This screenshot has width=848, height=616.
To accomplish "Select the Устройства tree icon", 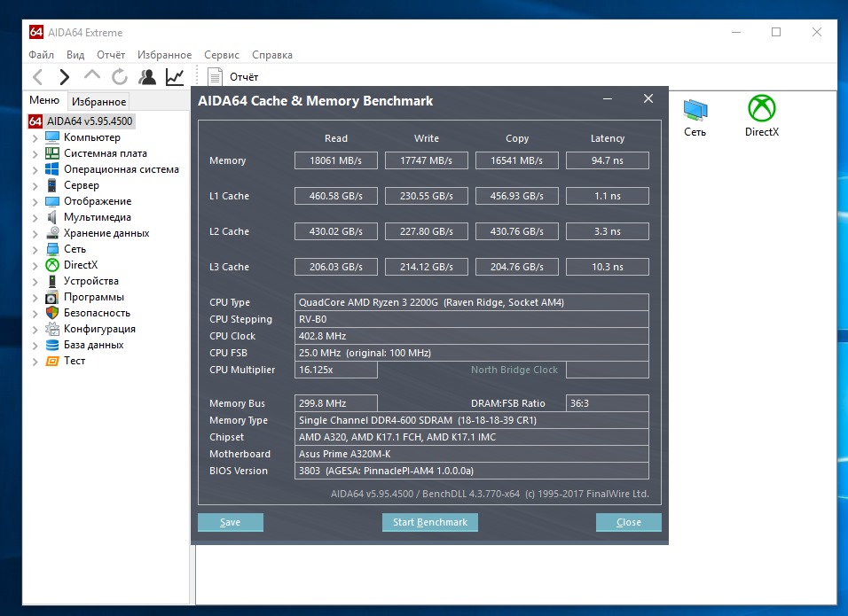I will 52,280.
